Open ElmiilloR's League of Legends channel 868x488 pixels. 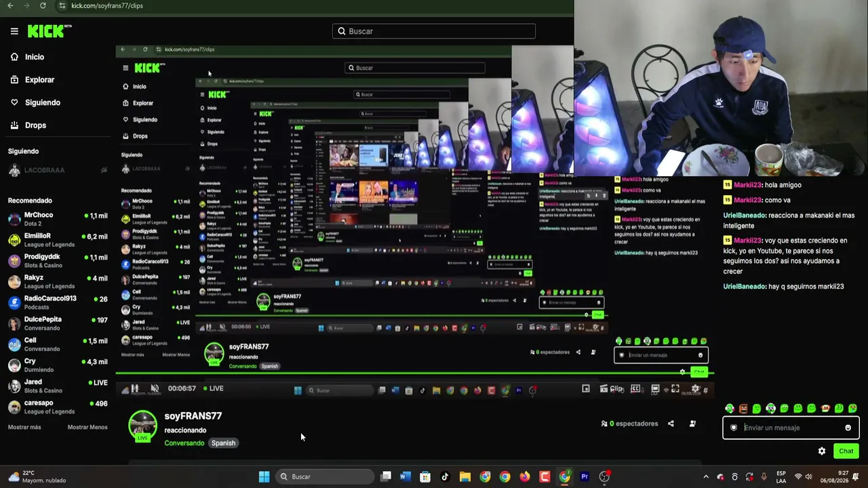(58, 240)
